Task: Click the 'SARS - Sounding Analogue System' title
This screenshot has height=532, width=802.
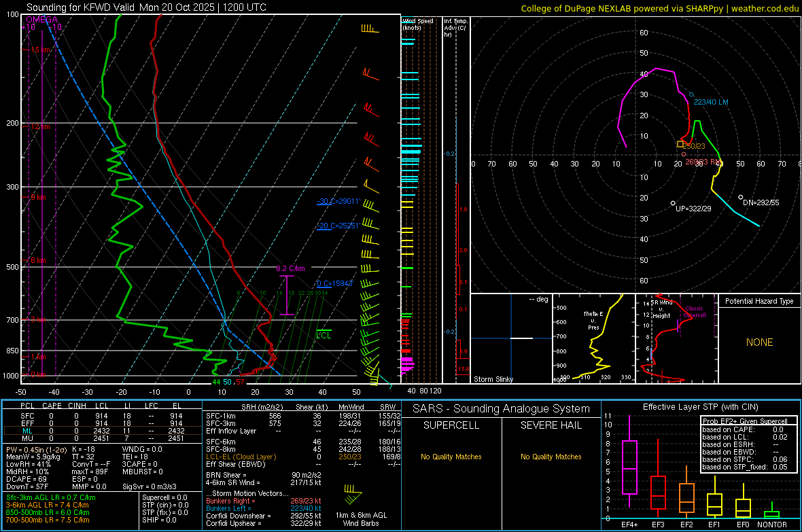Action: point(502,409)
